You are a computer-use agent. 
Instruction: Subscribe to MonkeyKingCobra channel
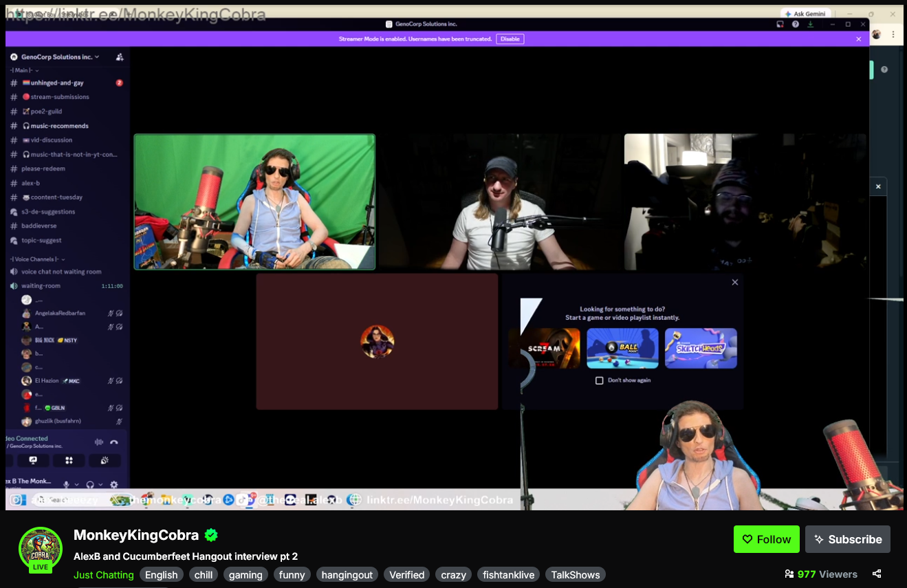848,539
